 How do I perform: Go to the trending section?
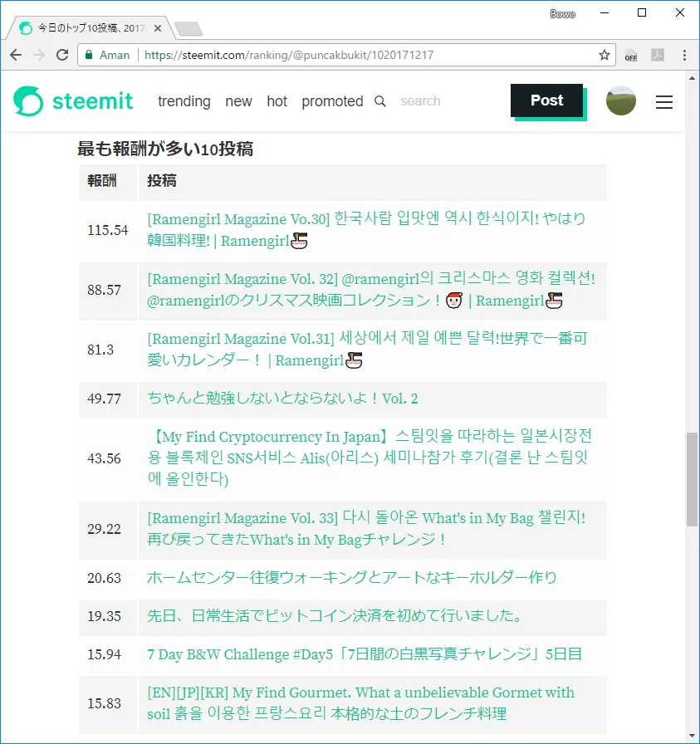(184, 101)
